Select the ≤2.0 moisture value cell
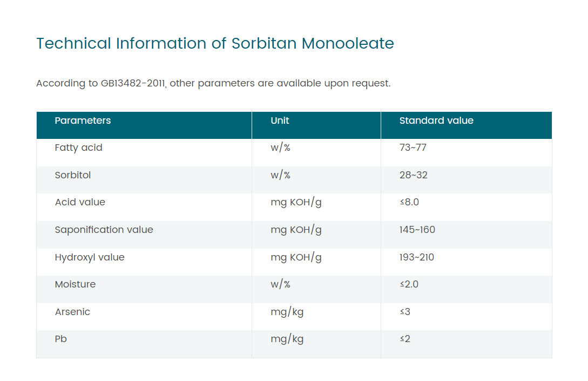This screenshot has height=381, width=588. pyautogui.click(x=409, y=284)
